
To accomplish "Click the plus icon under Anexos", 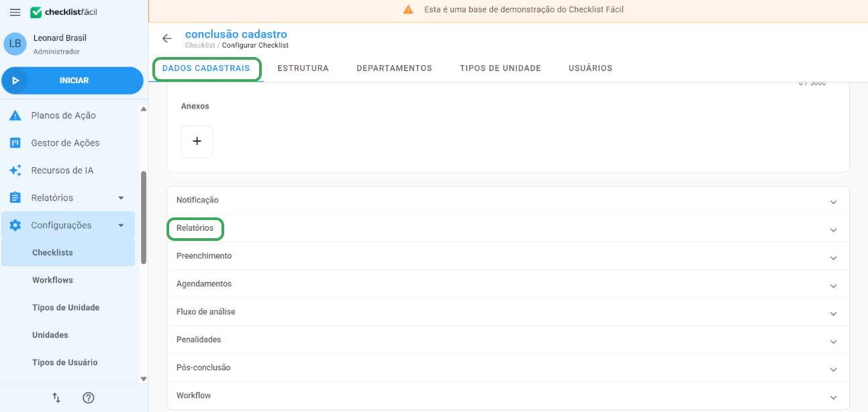I will pyautogui.click(x=197, y=142).
